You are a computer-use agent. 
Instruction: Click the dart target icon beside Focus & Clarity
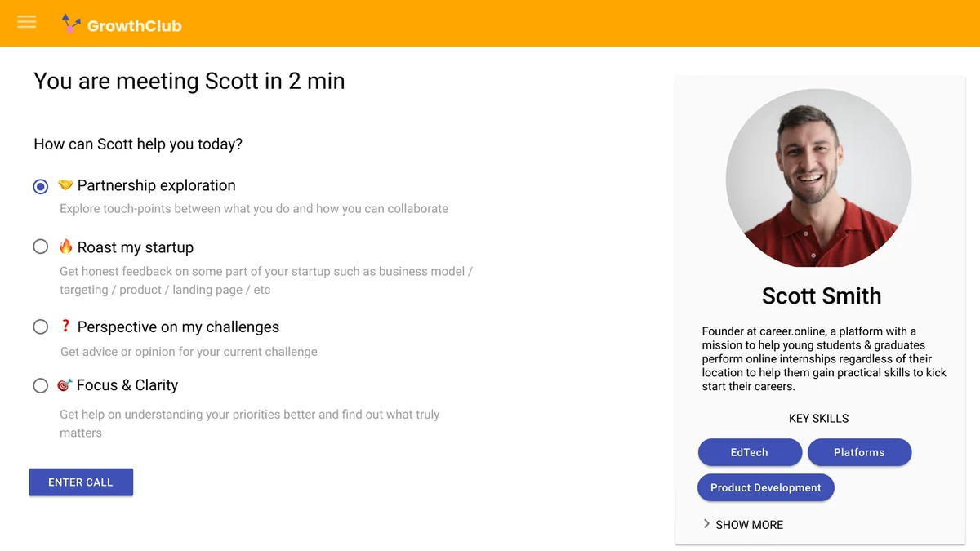[x=66, y=384]
